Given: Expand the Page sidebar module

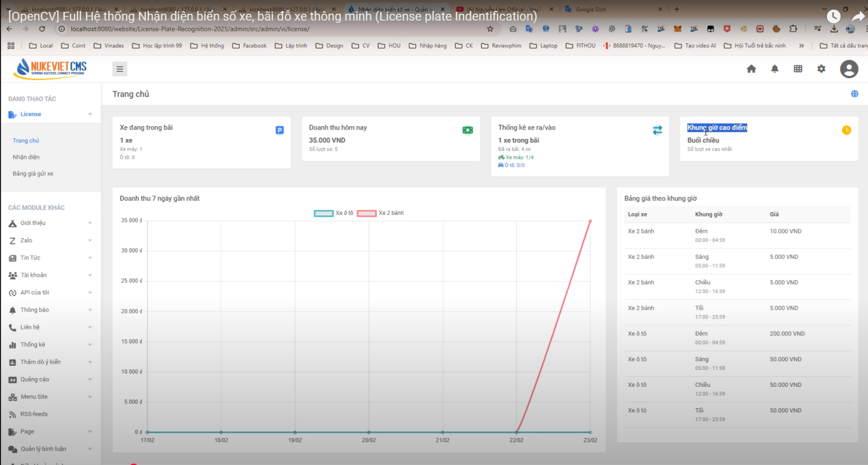Looking at the screenshot, I should pos(50,431).
